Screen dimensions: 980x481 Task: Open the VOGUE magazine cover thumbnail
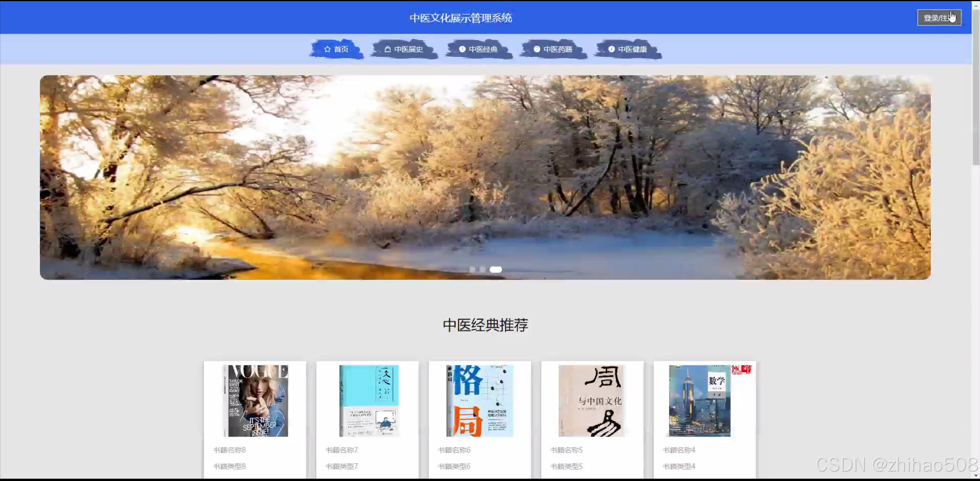(x=255, y=401)
